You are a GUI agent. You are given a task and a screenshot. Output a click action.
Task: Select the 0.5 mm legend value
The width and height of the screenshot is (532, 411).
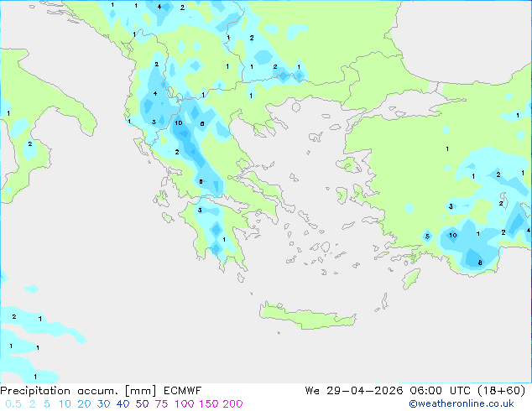point(13,404)
